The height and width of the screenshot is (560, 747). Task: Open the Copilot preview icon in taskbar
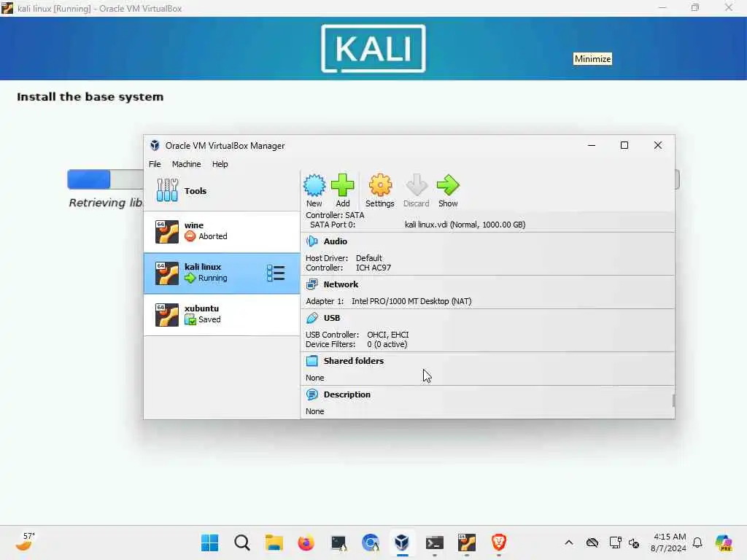(x=724, y=542)
